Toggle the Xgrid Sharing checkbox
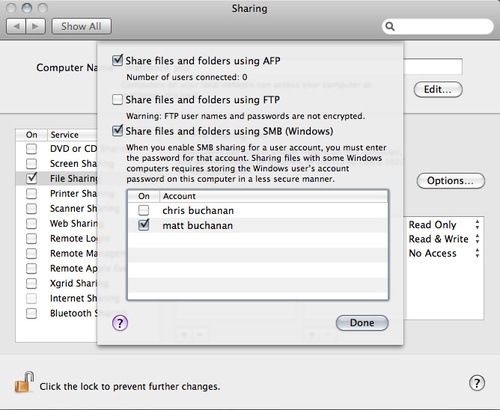500x410 pixels. pos(31,283)
